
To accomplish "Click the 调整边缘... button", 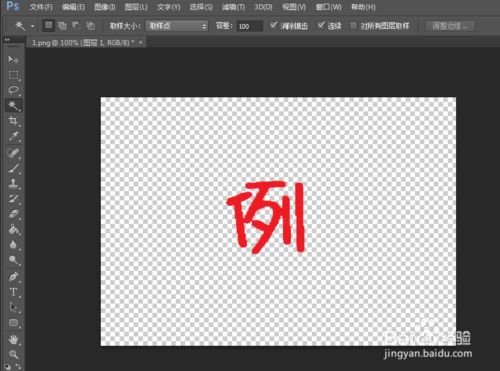I will (450, 26).
